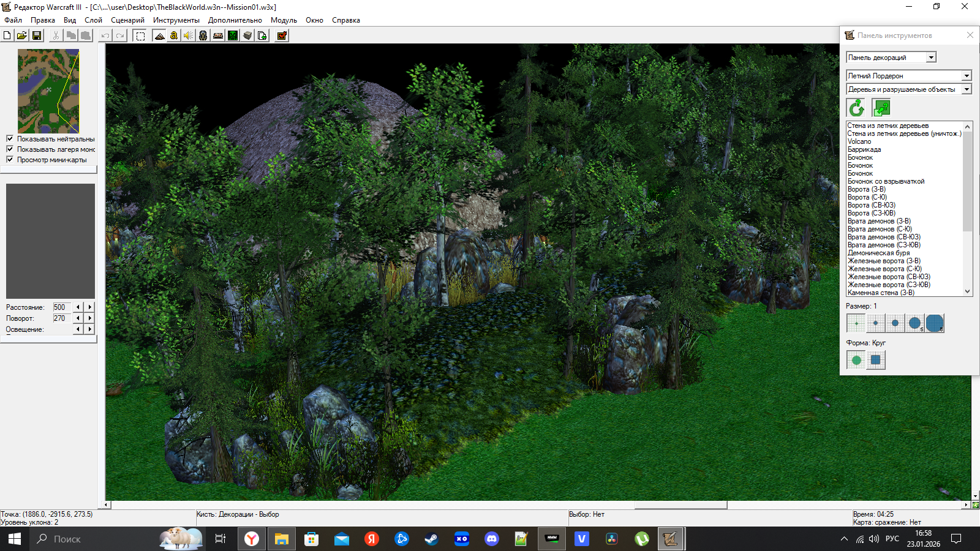The image size is (980, 551).
Task: Decrease Поворот with the left arrow
Action: click(x=78, y=318)
